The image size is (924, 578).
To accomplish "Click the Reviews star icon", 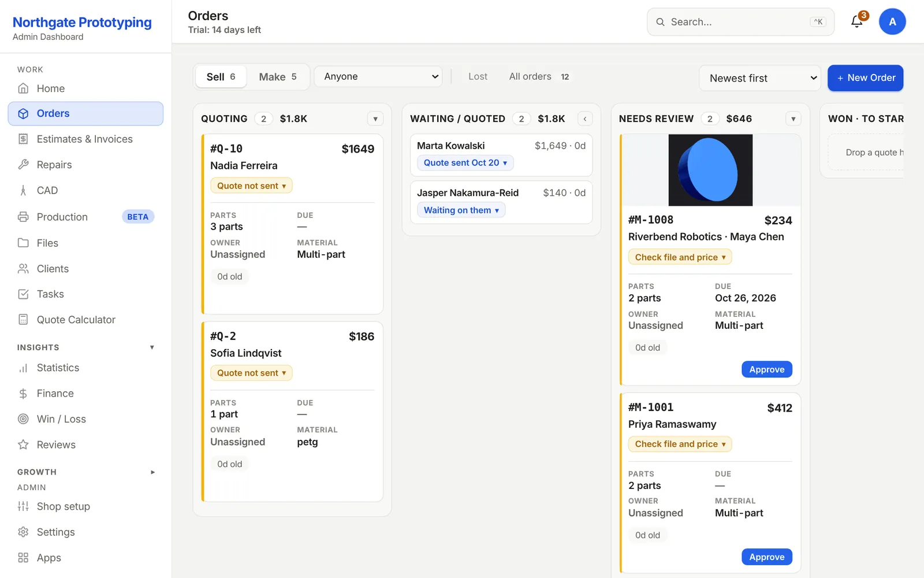I will 23,444.
